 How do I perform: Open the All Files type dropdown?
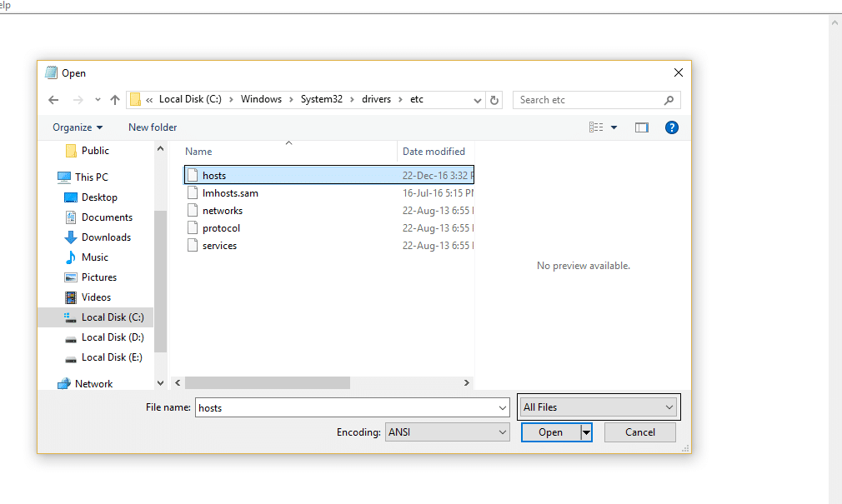coord(599,407)
